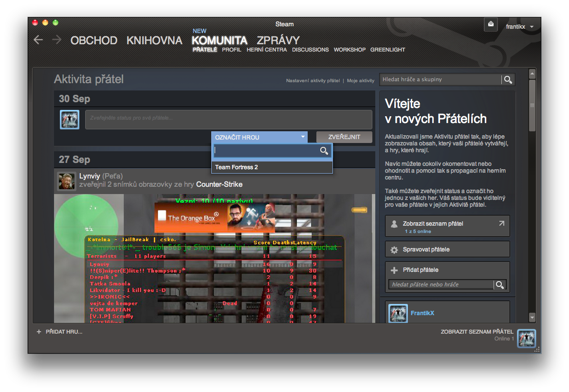Open the Knihovna tab

(154, 40)
